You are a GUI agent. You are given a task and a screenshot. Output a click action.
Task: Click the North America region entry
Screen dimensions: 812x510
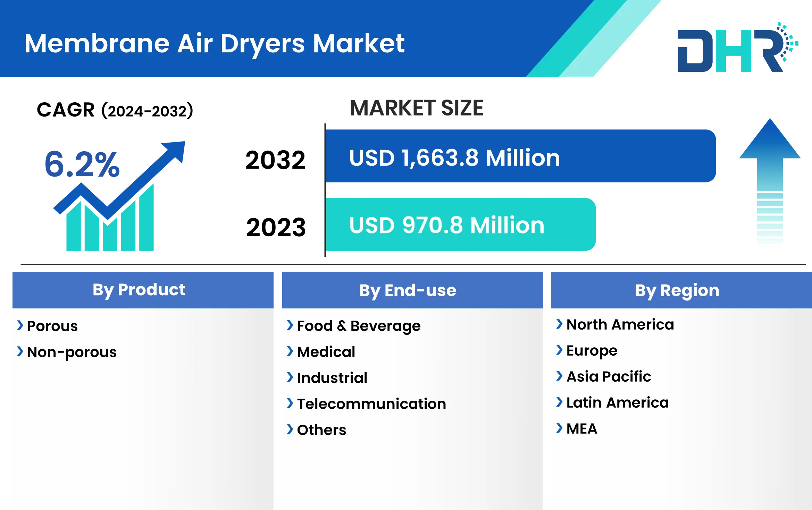[620, 324]
